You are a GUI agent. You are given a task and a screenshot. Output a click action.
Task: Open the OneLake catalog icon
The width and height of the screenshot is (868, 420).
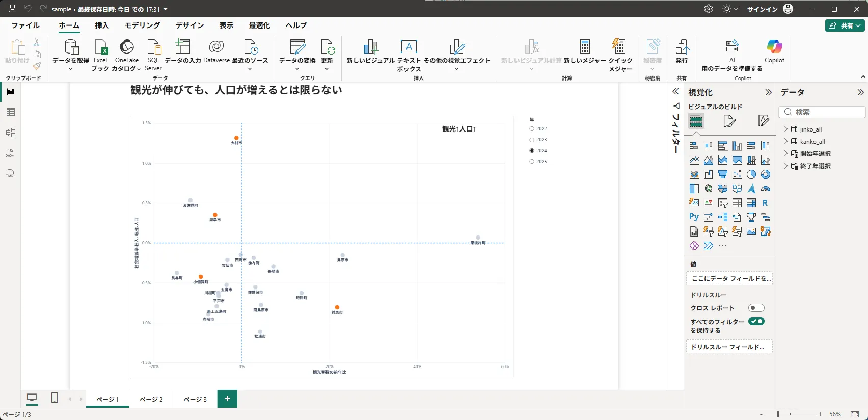126,47
